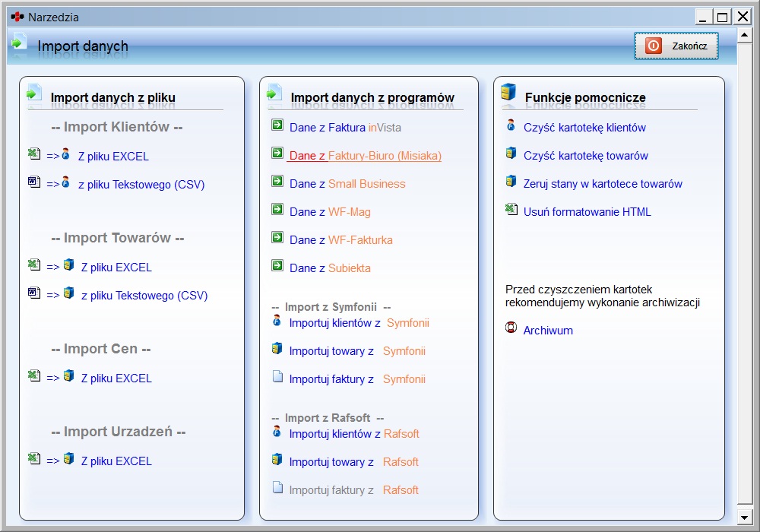Click goods box icon in Towarów Excel row

coord(69,265)
